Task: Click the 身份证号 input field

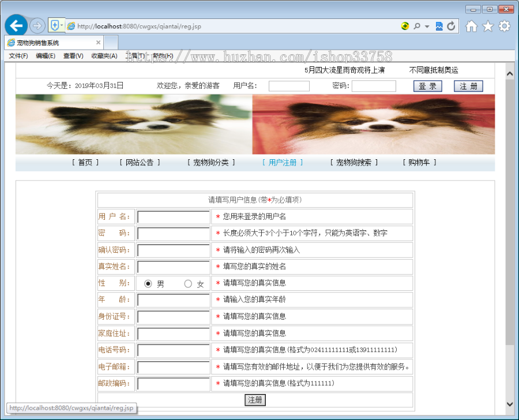Action: [x=174, y=317]
